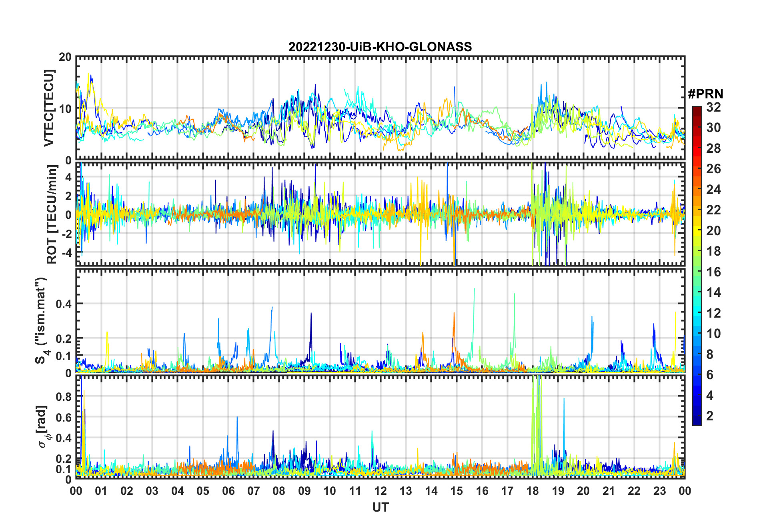This screenshot has height=532, width=761.
Task: Click the sigma-phi plot panel
Action: click(380, 427)
